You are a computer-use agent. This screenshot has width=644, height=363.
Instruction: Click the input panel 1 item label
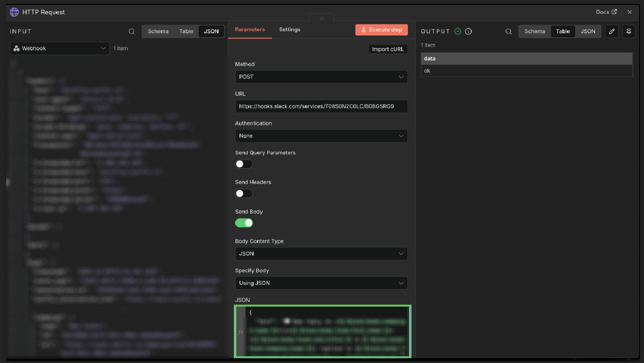[121, 48]
